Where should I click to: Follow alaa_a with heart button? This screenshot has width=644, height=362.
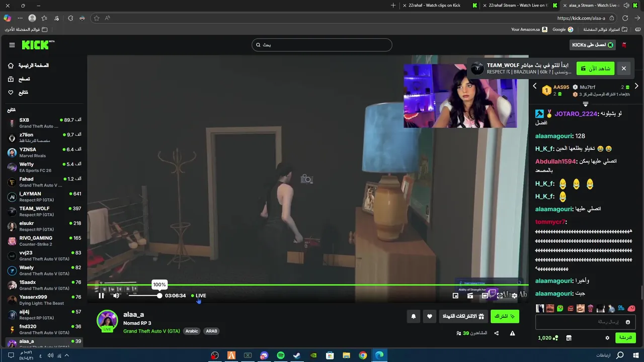429,316
